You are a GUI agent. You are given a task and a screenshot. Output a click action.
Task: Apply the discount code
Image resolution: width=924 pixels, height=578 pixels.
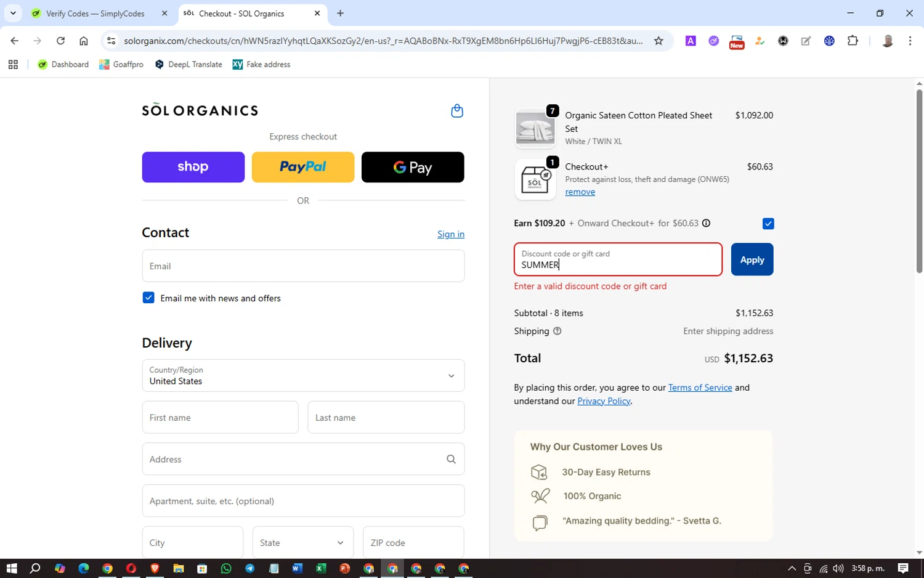[x=752, y=259]
